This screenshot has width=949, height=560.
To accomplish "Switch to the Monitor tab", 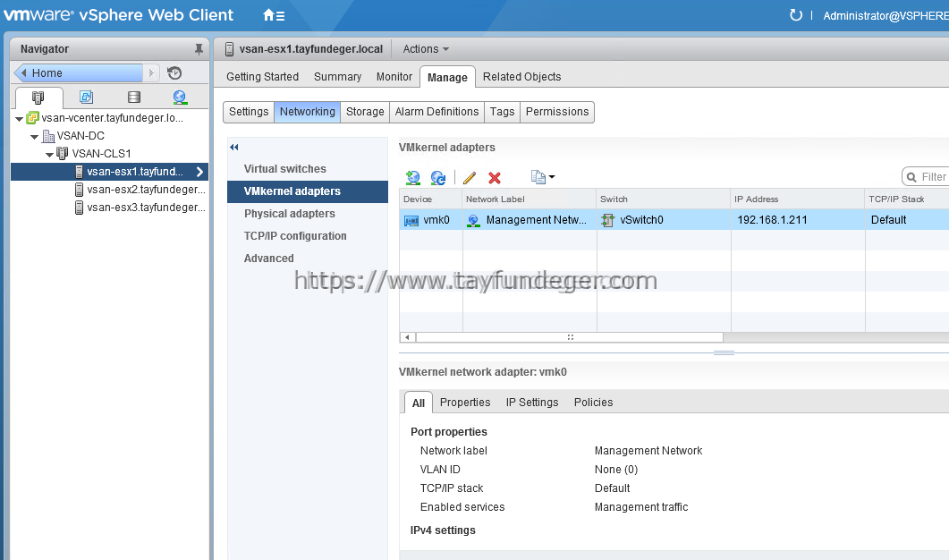I will 394,77.
